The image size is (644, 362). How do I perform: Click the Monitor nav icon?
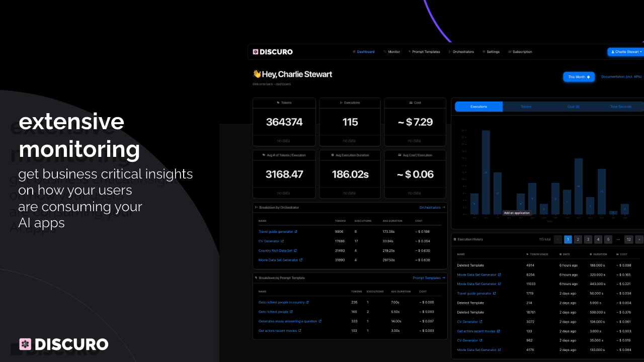pyautogui.click(x=385, y=52)
